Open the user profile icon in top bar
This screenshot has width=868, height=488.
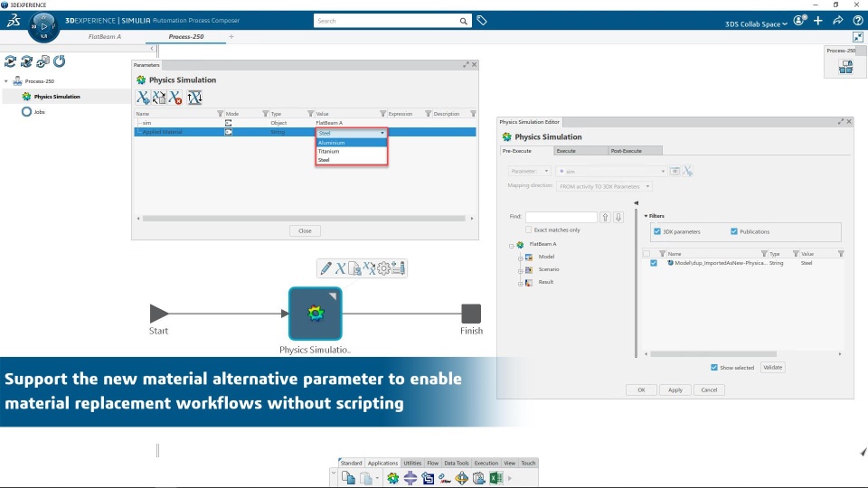tap(799, 21)
